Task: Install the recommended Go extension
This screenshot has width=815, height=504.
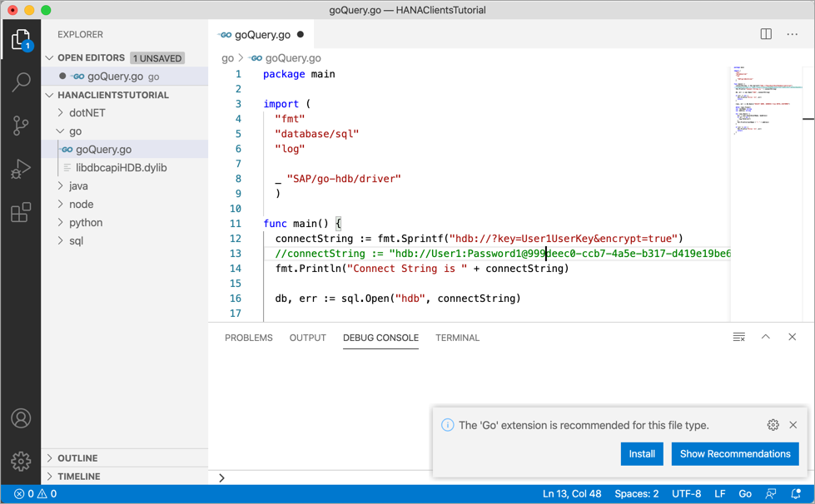Action: (642, 453)
